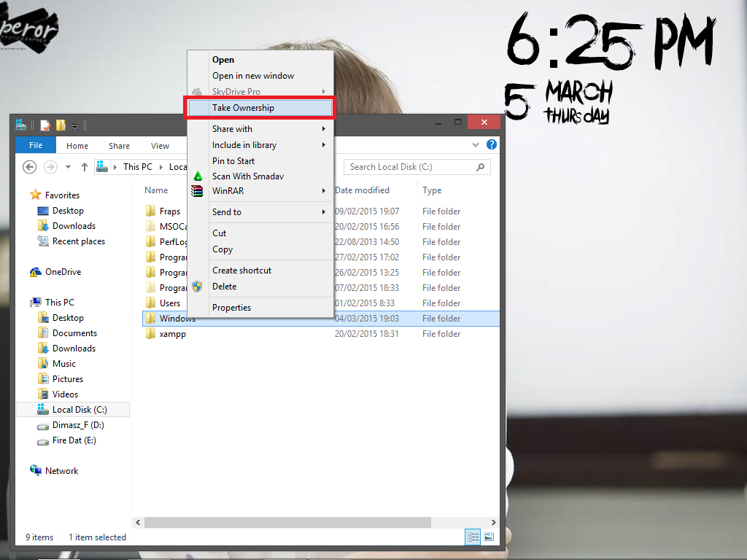Image resolution: width=747 pixels, height=560 pixels.
Task: Click Take Ownership in context menu
Action: (x=260, y=108)
